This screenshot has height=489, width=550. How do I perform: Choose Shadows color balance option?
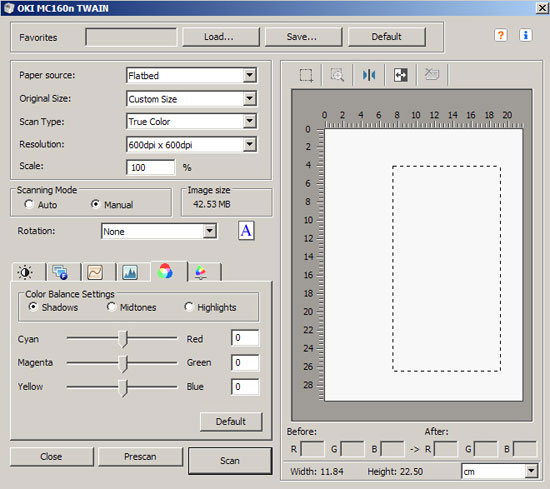pyautogui.click(x=33, y=307)
